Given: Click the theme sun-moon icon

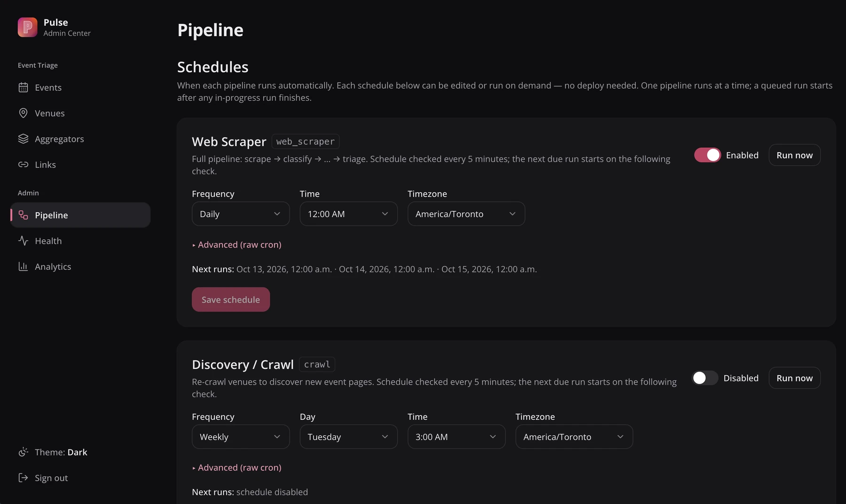Looking at the screenshot, I should (x=23, y=452).
